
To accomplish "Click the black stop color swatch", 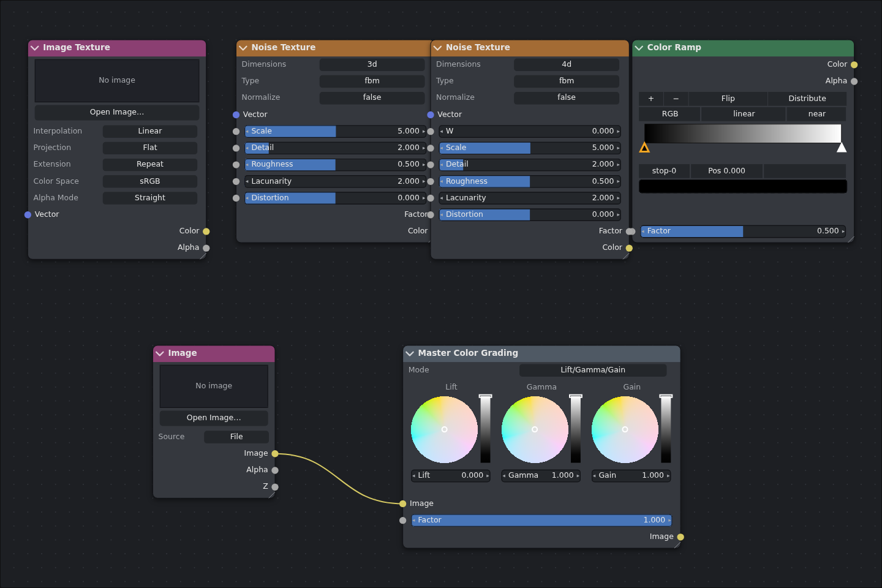I will [x=743, y=187].
